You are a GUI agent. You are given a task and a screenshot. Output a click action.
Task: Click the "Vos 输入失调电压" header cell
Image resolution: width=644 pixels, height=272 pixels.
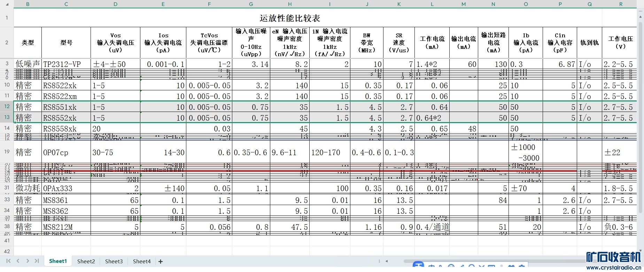click(115, 43)
